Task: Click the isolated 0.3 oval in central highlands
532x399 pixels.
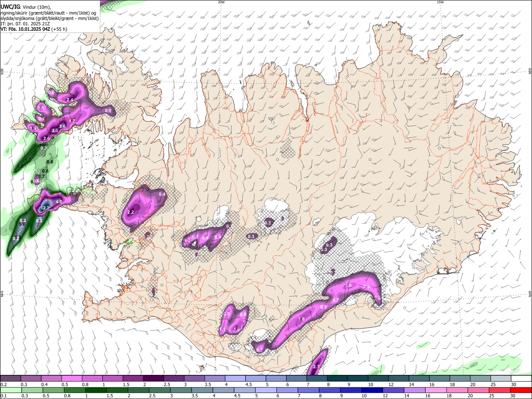Action: tap(251, 236)
